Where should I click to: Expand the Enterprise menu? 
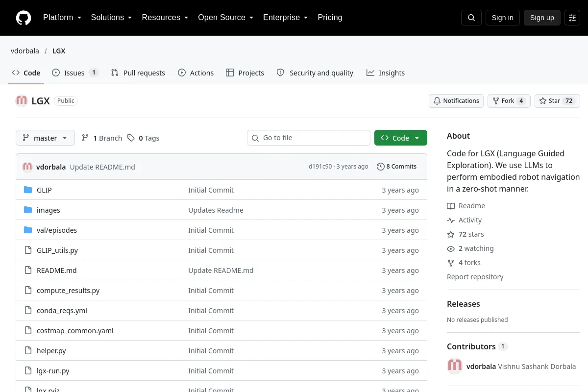pos(285,18)
